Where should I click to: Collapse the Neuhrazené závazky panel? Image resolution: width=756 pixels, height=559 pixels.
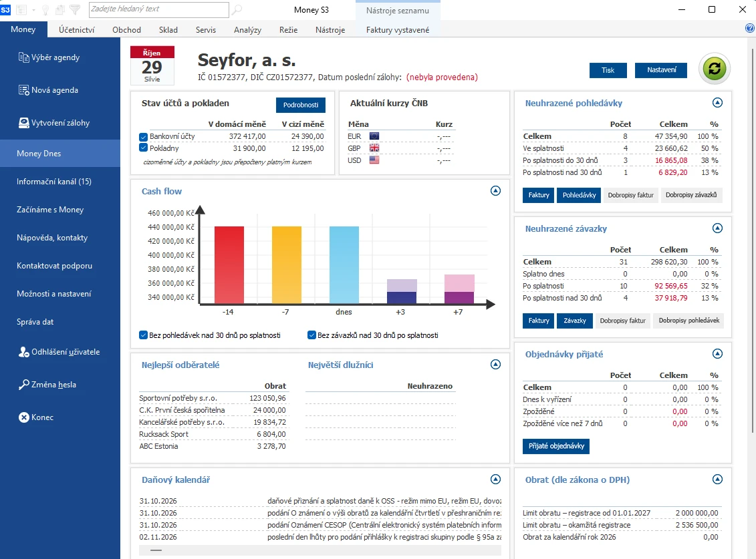coord(717,228)
